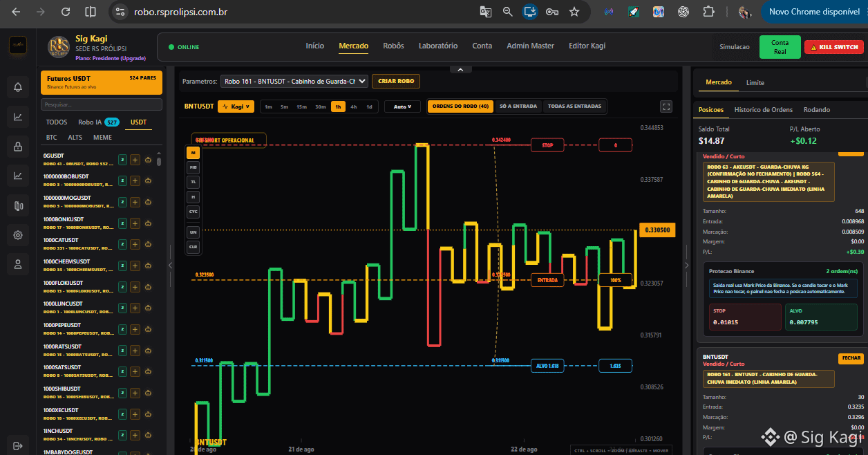Enter fullscreen chart mode
Screen dimensions: 868x455
666,106
